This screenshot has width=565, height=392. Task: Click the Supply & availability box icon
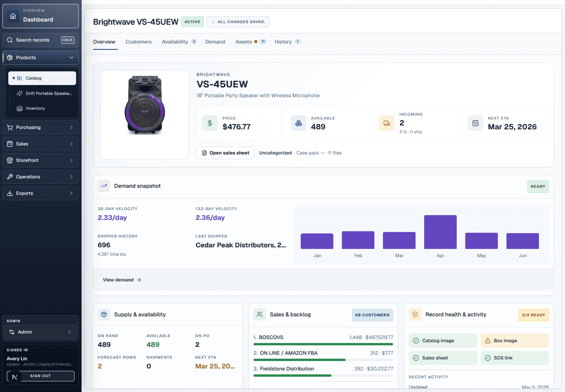(x=104, y=314)
